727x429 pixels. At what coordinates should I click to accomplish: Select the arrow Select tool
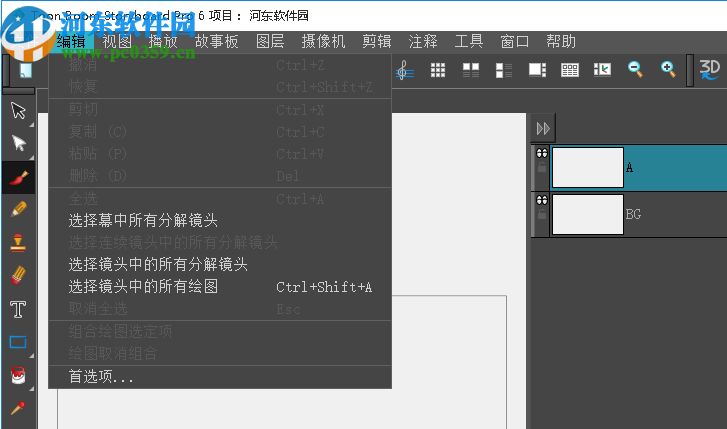pyautogui.click(x=18, y=110)
